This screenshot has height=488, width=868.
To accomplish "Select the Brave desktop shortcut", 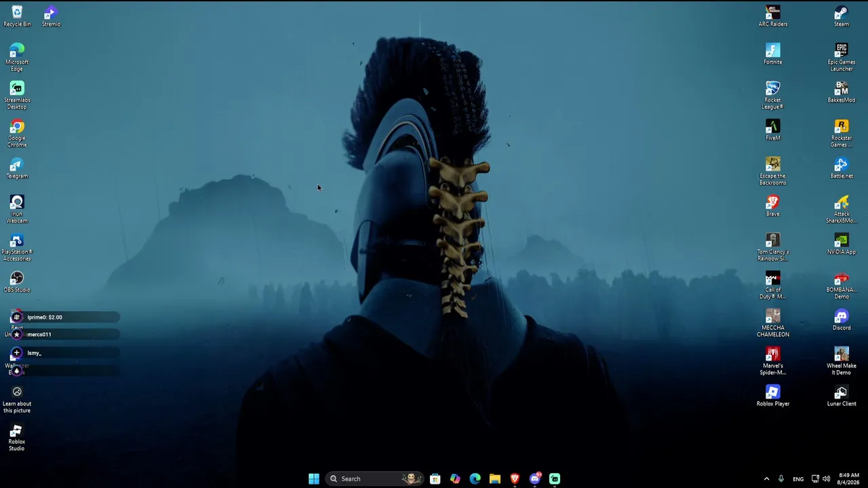I will coord(773,206).
